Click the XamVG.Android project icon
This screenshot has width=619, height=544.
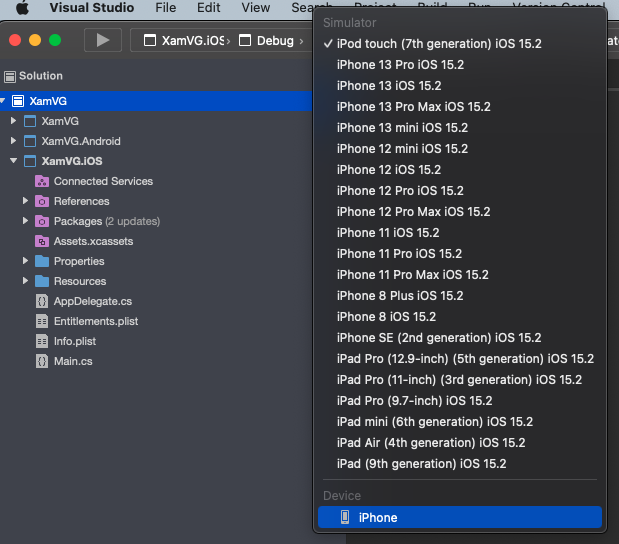pos(30,141)
